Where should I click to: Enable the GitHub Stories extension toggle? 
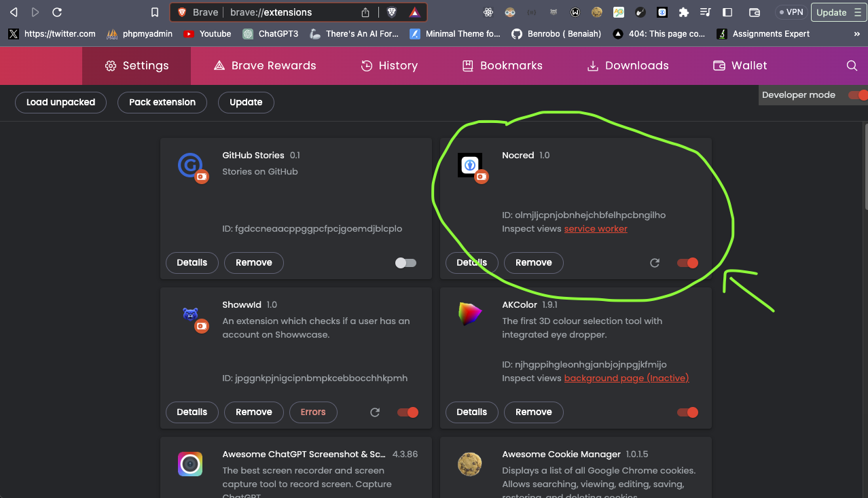[x=405, y=263]
